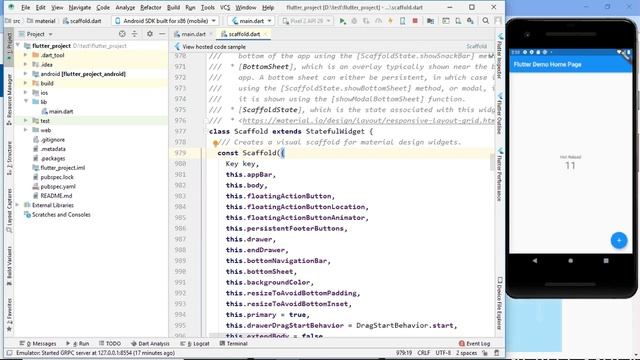Collapse the lib folder

click(x=26, y=102)
